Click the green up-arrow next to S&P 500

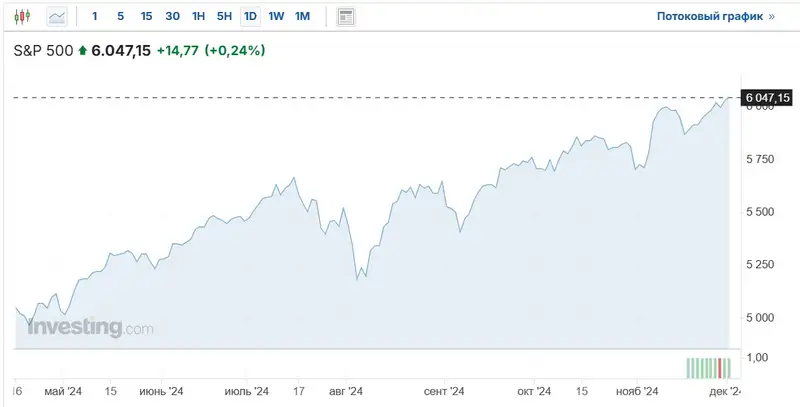click(x=82, y=51)
